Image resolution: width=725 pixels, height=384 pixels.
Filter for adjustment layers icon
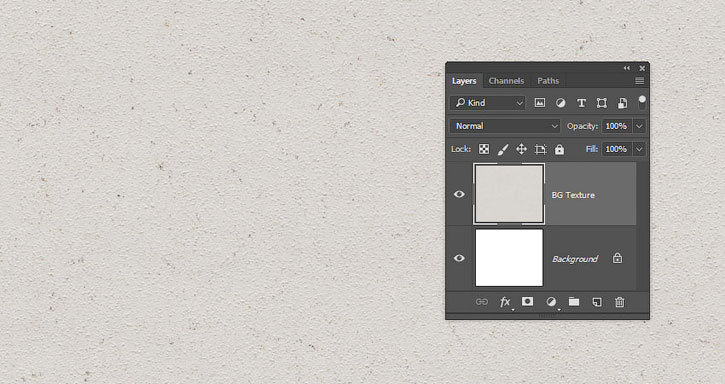point(560,103)
